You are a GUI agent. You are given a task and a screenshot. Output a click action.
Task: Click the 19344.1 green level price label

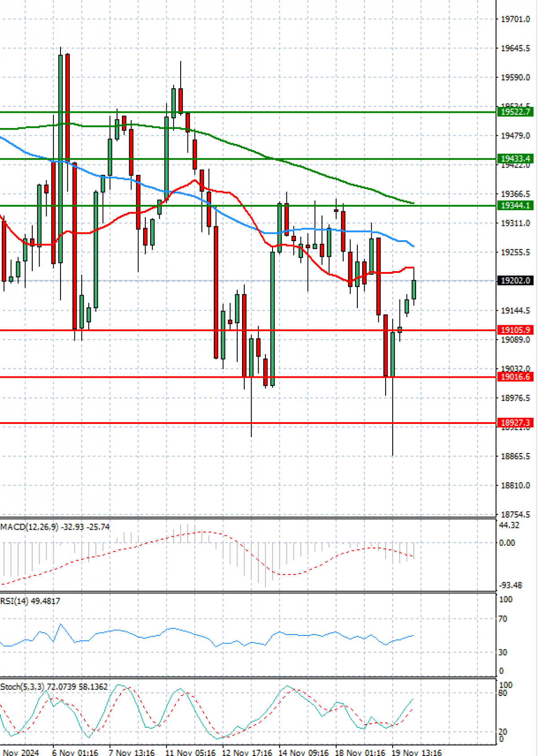[515, 206]
